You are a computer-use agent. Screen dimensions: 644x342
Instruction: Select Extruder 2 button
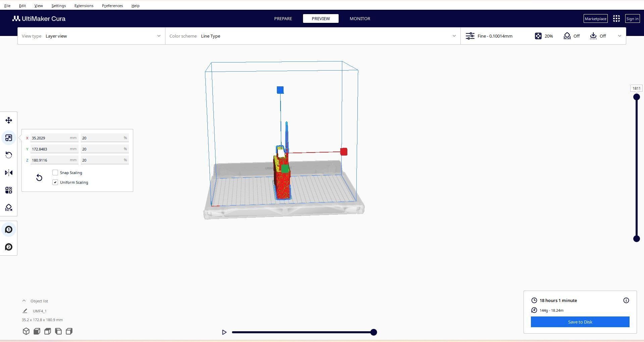point(9,247)
